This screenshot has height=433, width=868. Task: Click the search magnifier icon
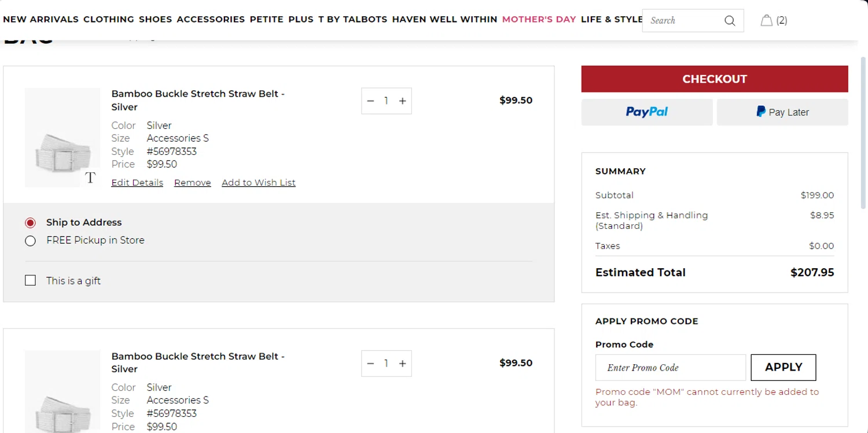click(x=730, y=21)
